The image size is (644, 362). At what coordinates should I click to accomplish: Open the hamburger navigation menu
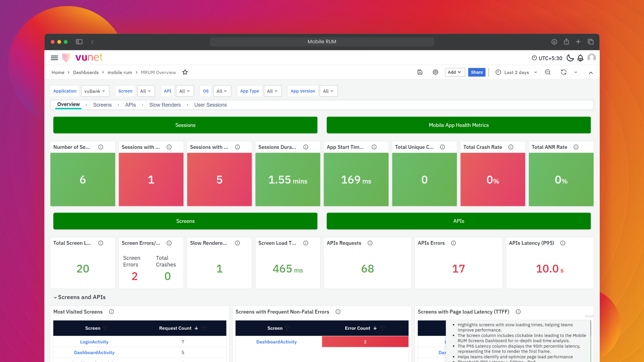coord(54,58)
